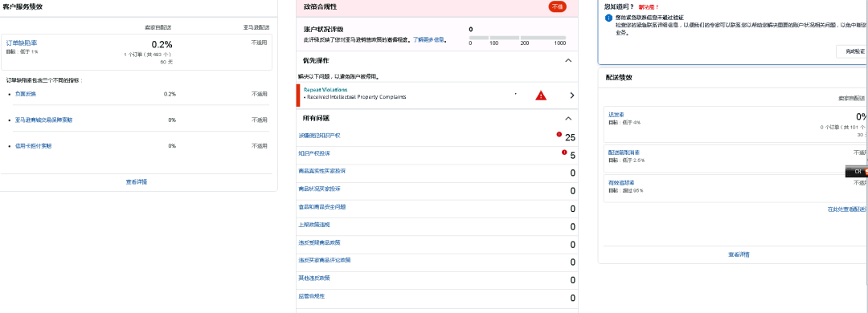868x313 pixels.
Task: Open the 订单缺陷率 metric link
Action: 22,43
